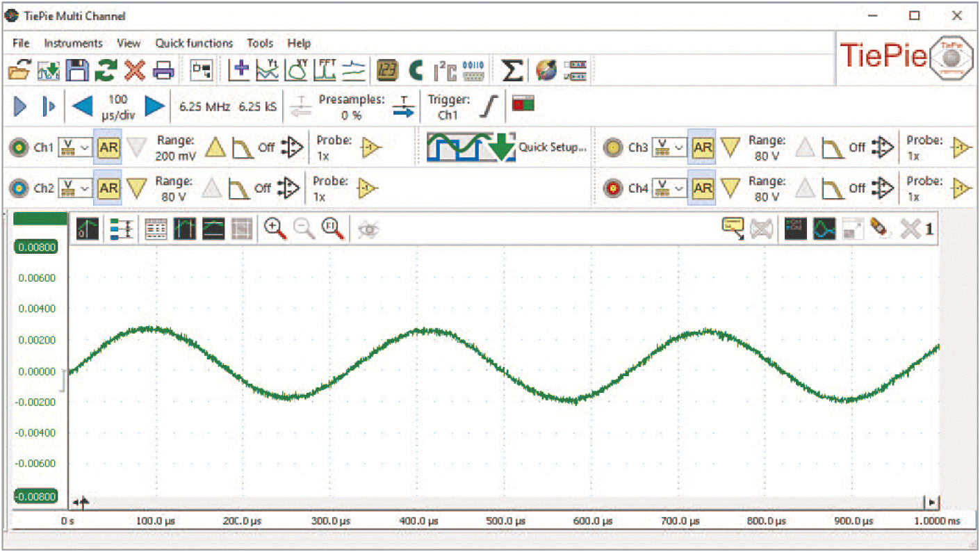Open the View menu

[129, 43]
